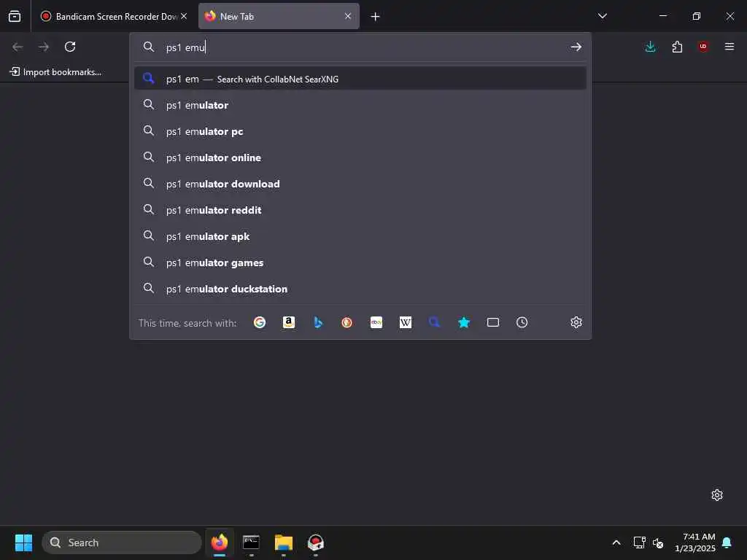Select suggestion "ps1 emulator apk"
The image size is (747, 560).
[360, 236]
